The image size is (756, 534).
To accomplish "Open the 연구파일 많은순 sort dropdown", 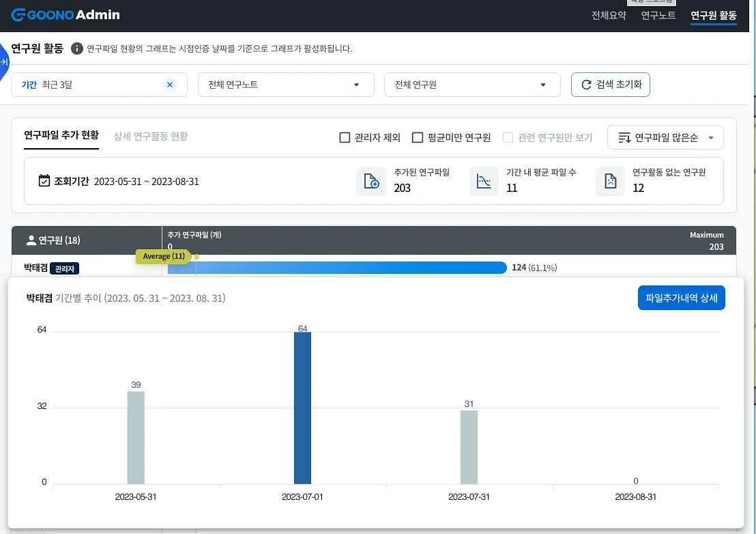I will coord(665,138).
